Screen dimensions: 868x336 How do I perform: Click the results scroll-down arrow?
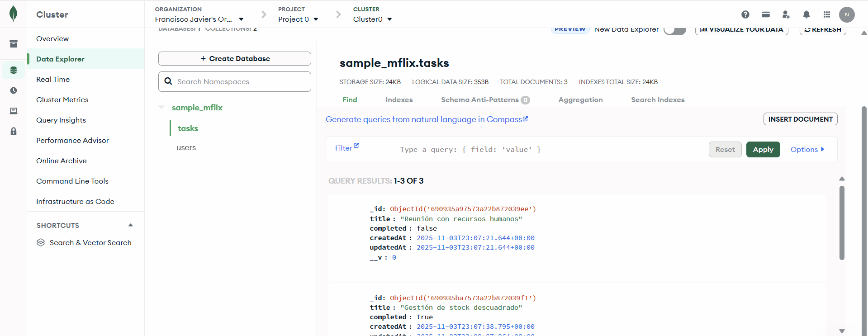pos(842,331)
